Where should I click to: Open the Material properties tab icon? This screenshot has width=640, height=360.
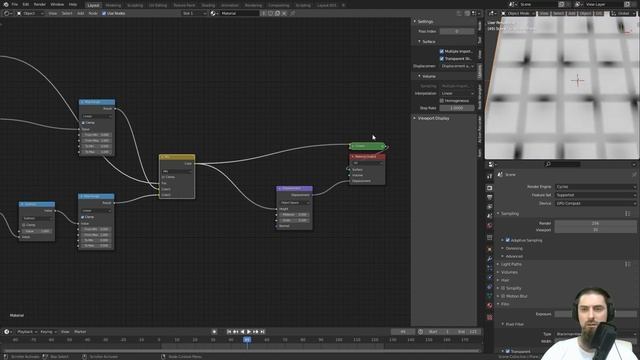pyautogui.click(x=489, y=305)
